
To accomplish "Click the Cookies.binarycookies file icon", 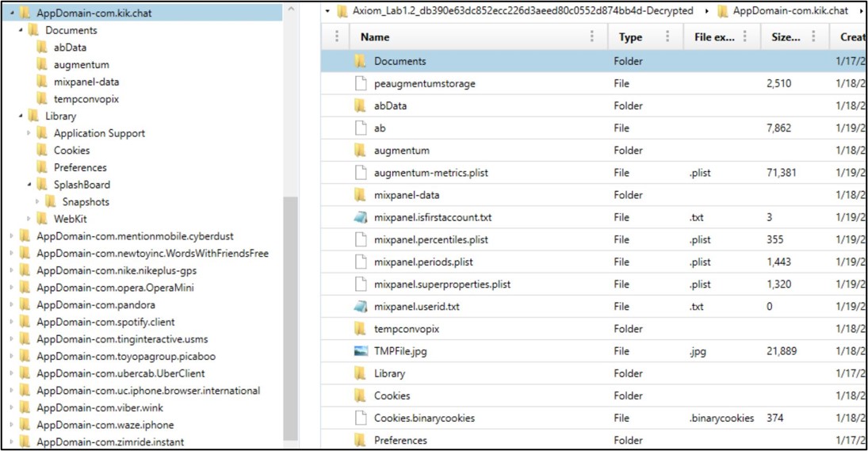I will pyautogui.click(x=361, y=418).
